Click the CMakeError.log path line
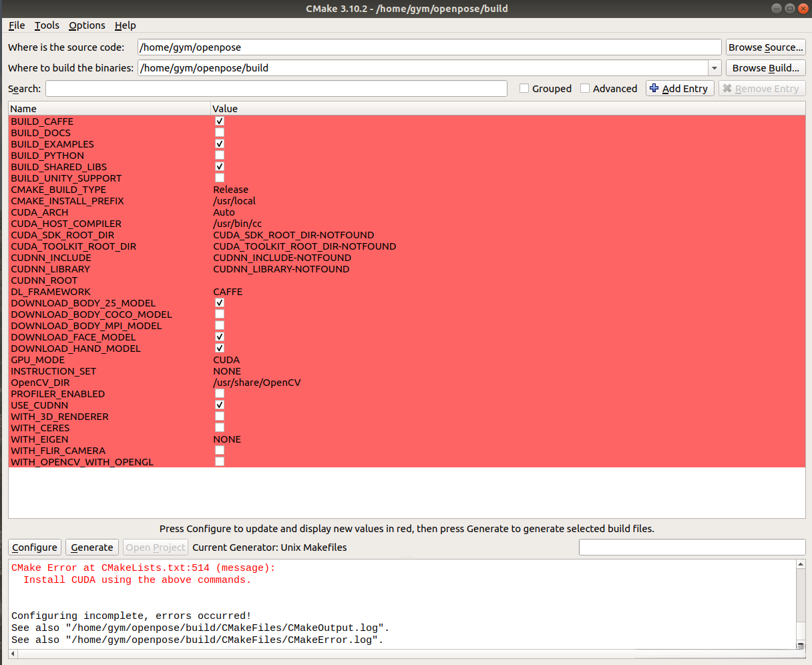The image size is (812, 665). (198, 640)
